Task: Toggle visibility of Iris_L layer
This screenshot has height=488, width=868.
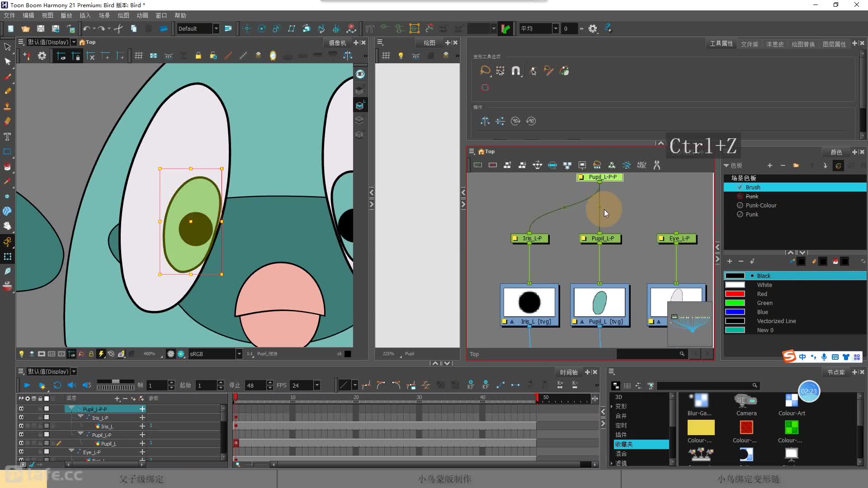Action: pyautogui.click(x=21, y=426)
